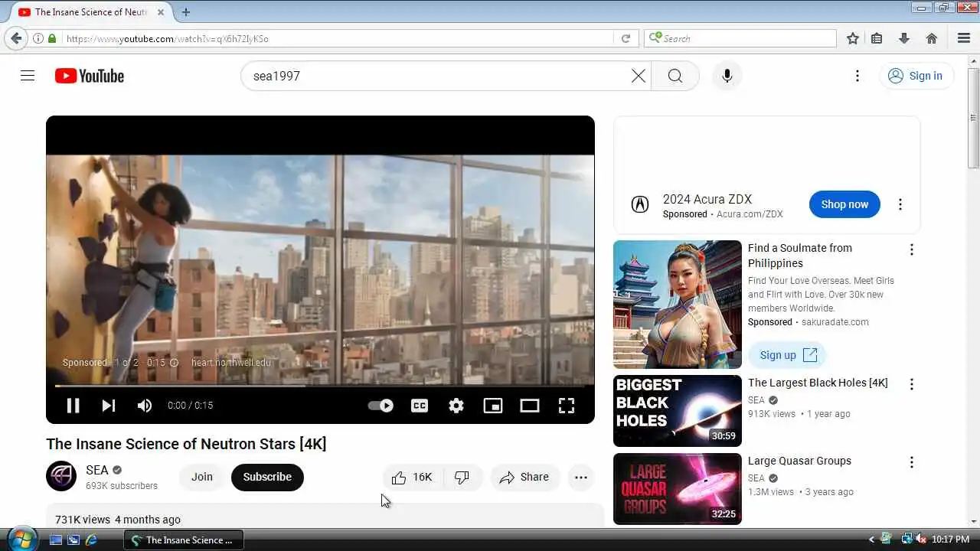Click the browser URL address bar
The image size is (980, 551).
337,38
